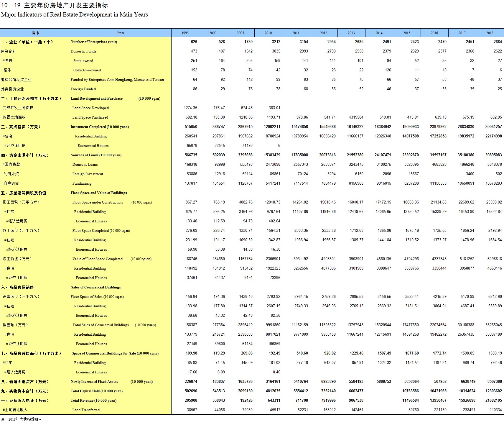This screenshot has width=504, height=443.
Task: Click residential investment 2015 value 14077508
Action: (411, 136)
